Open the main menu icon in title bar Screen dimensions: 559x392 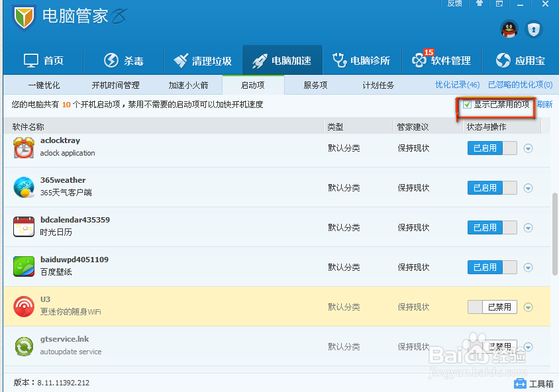click(499, 3)
